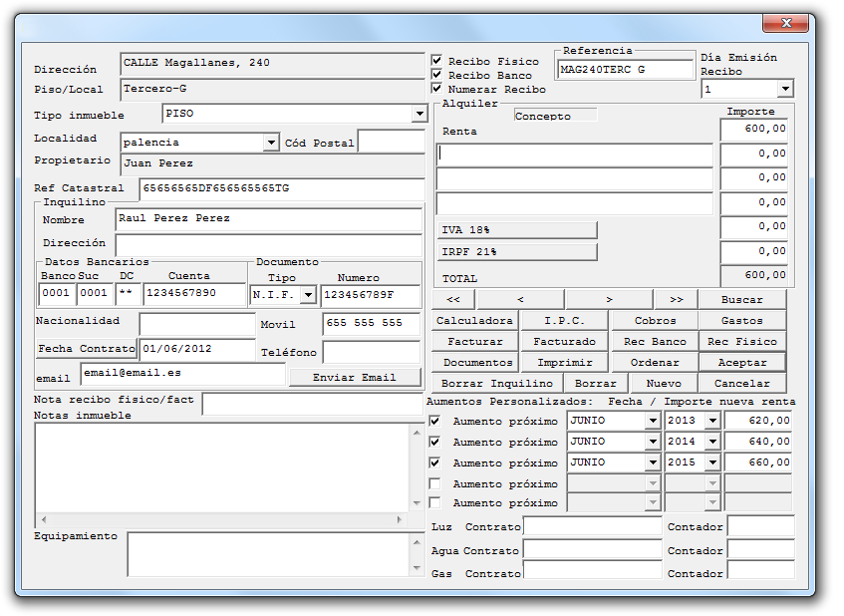
Task: Toggle the Recibo Banco checkbox
Action: coord(437,75)
